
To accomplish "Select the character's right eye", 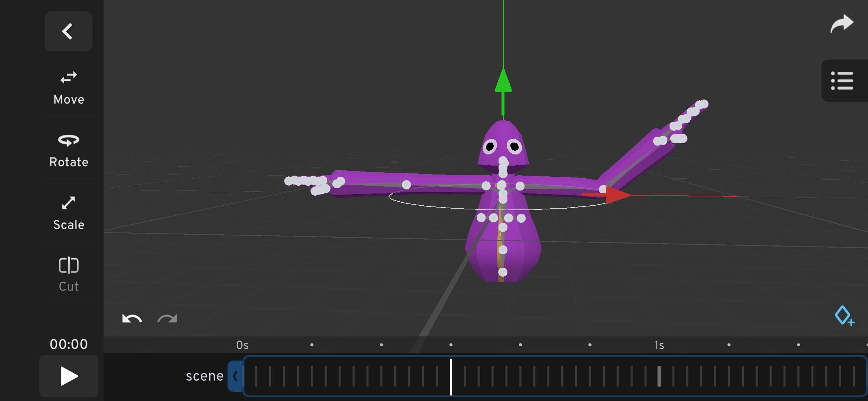I will [515, 147].
